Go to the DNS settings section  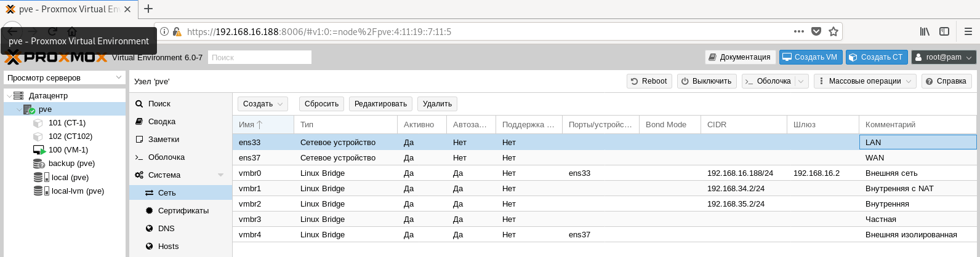point(166,229)
